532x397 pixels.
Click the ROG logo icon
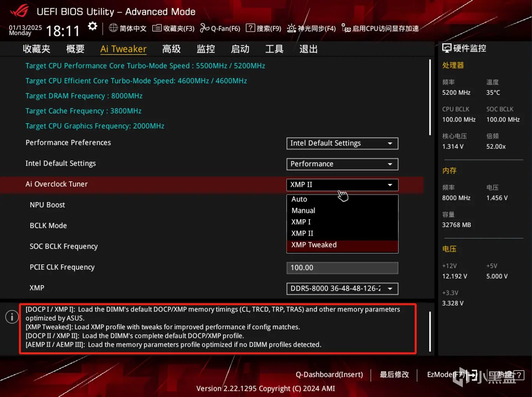tap(19, 11)
